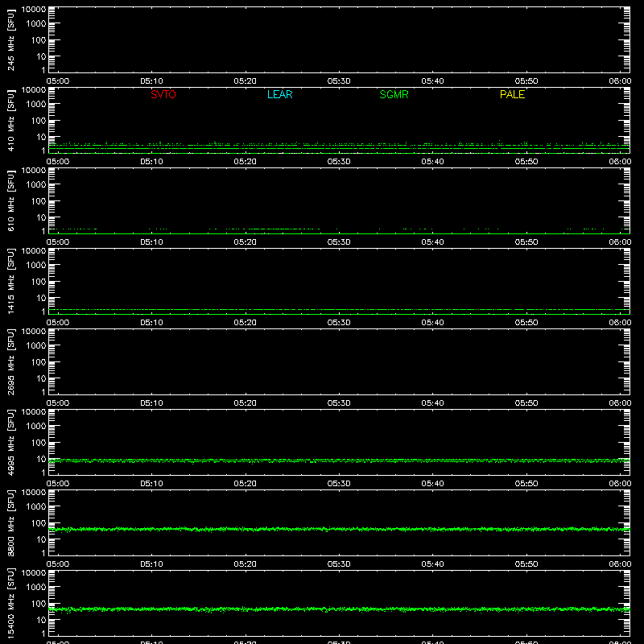Click the 1000 tick on 610 MHz axis
Image resolution: width=644 pixels, height=644 pixels.
pos(36,184)
